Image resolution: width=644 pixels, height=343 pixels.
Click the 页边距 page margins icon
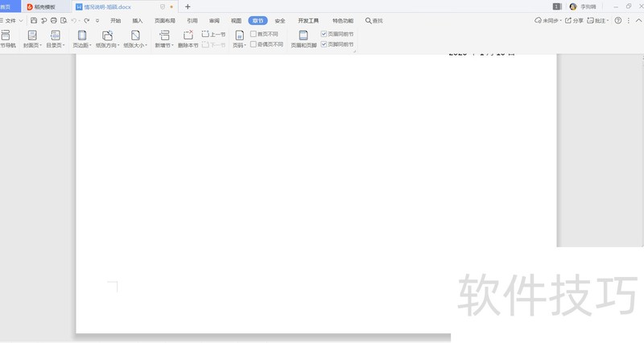[x=82, y=35]
